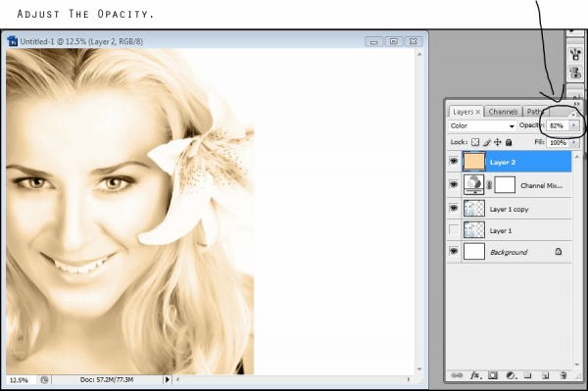588x391 pixels.
Task: Click document vertical scrollbar up arrow
Action: coord(419,55)
